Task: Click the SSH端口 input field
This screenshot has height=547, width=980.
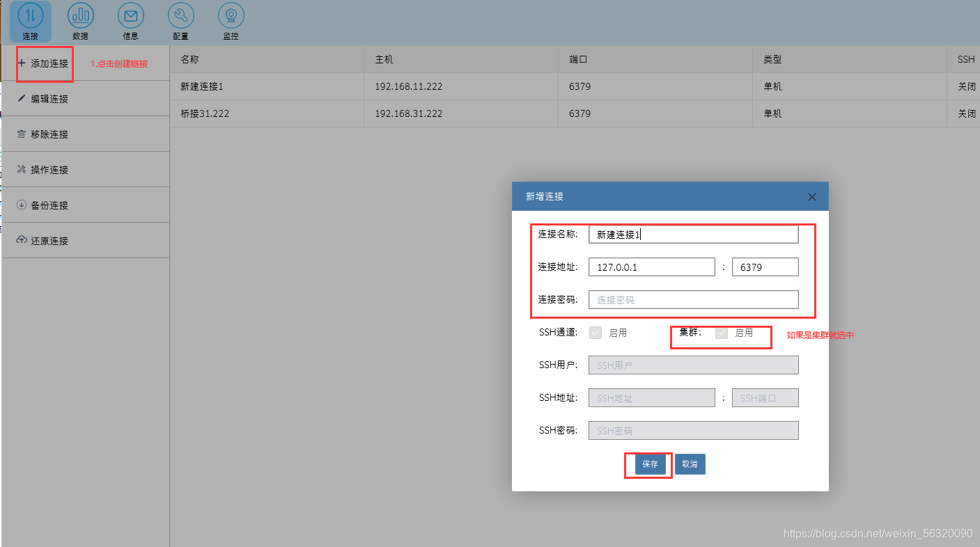Action: (765, 398)
